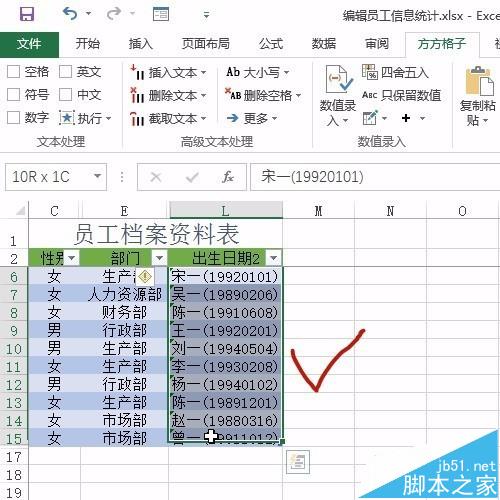Click the yellow error warning icon on row 6
The height and width of the screenshot is (500, 500).
145,276
